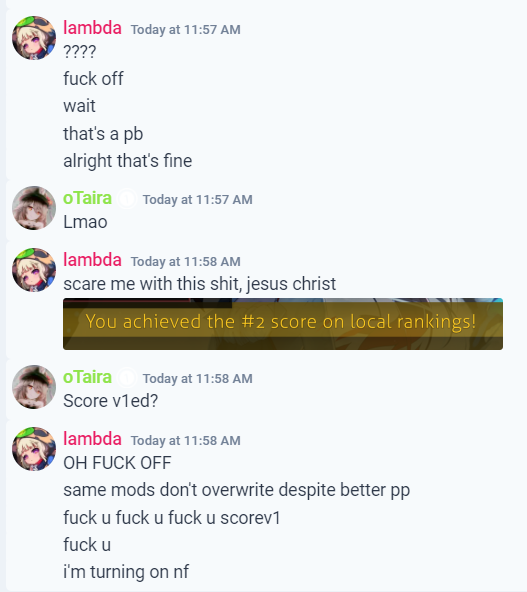The height and width of the screenshot is (592, 527).
Task: Open the local rankings screenshot attachment
Action: click(283, 324)
